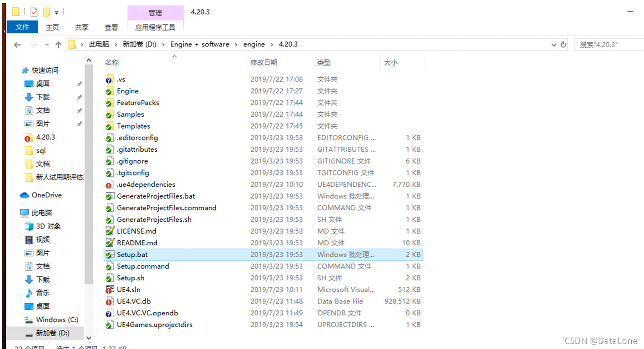Expand the engine breadcrumb chevron

[272, 45]
